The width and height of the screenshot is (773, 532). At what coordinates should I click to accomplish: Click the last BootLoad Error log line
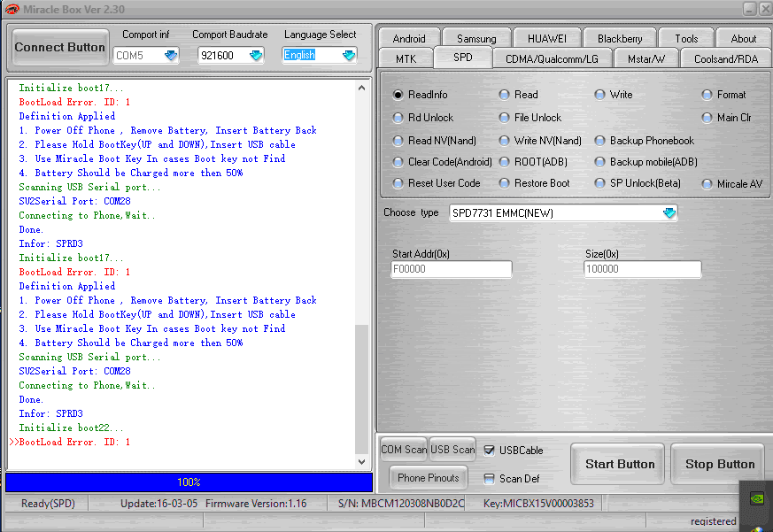pyautogui.click(x=74, y=442)
